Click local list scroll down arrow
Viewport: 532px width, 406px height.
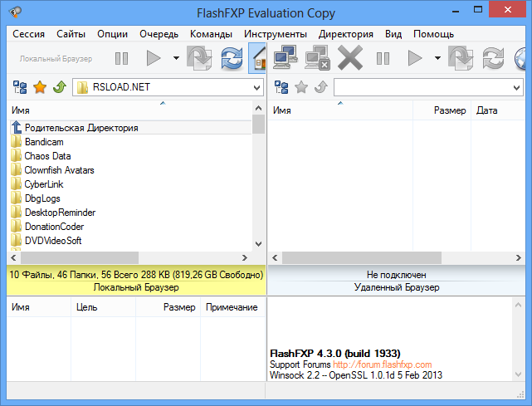pos(259,244)
